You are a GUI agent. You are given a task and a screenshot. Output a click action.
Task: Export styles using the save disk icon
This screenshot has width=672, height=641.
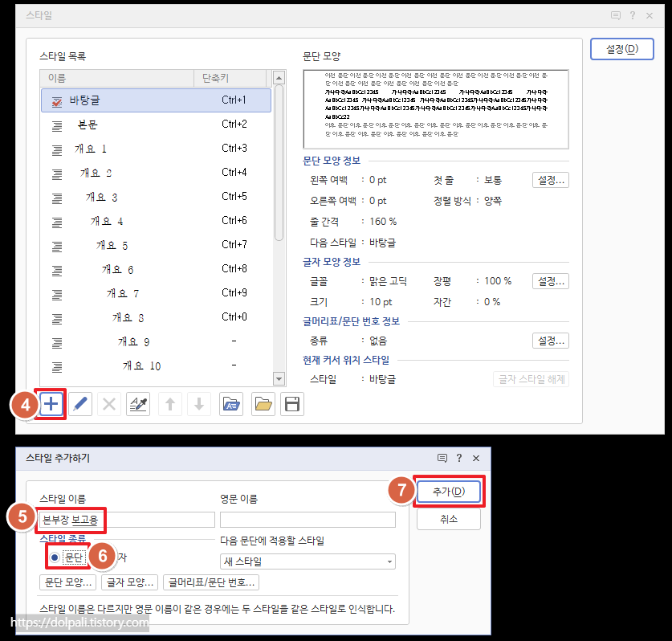click(x=292, y=404)
